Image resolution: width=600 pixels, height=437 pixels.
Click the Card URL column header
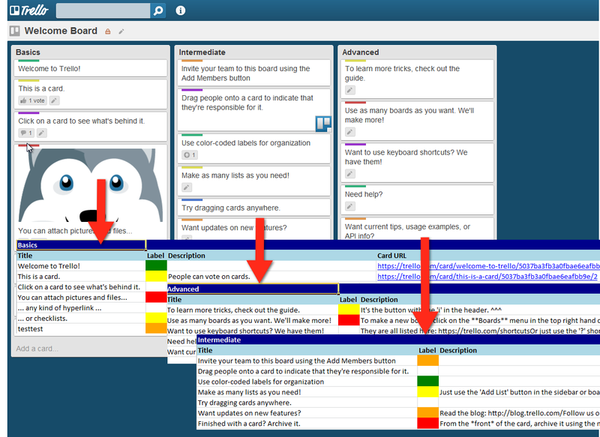tap(391, 256)
